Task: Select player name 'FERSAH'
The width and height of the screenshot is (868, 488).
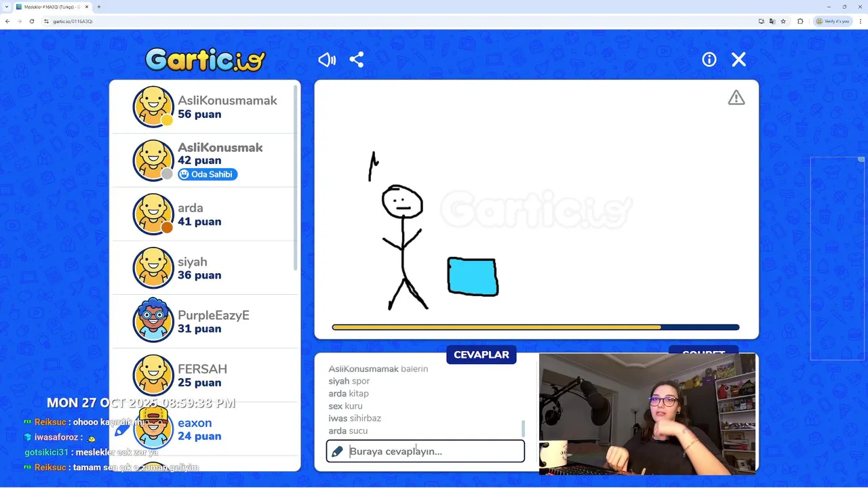Action: point(202,369)
